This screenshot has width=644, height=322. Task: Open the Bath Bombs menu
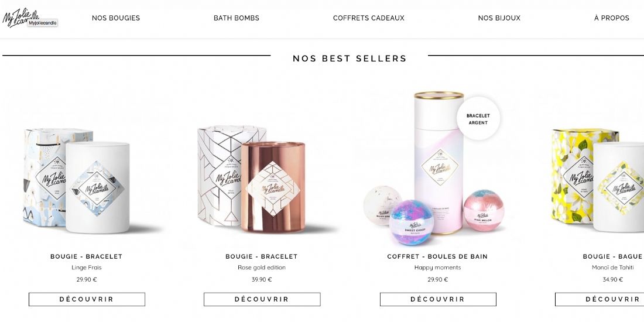(x=236, y=18)
